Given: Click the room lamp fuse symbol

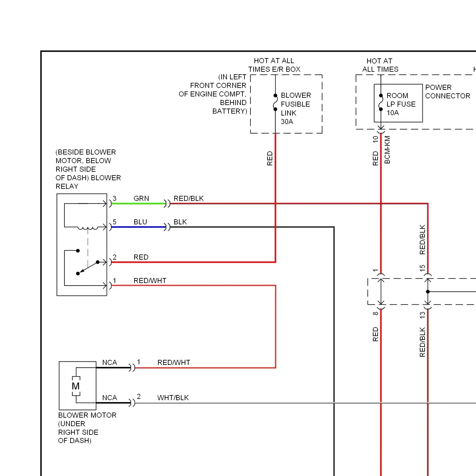Looking at the screenshot, I should tap(381, 102).
